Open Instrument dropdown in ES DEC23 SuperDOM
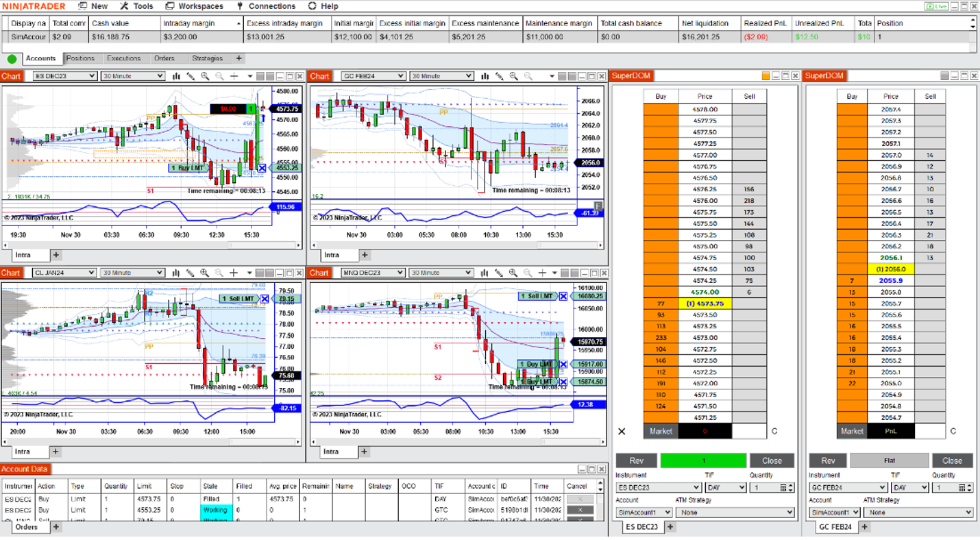This screenshot has height=540, width=980. 657,488
